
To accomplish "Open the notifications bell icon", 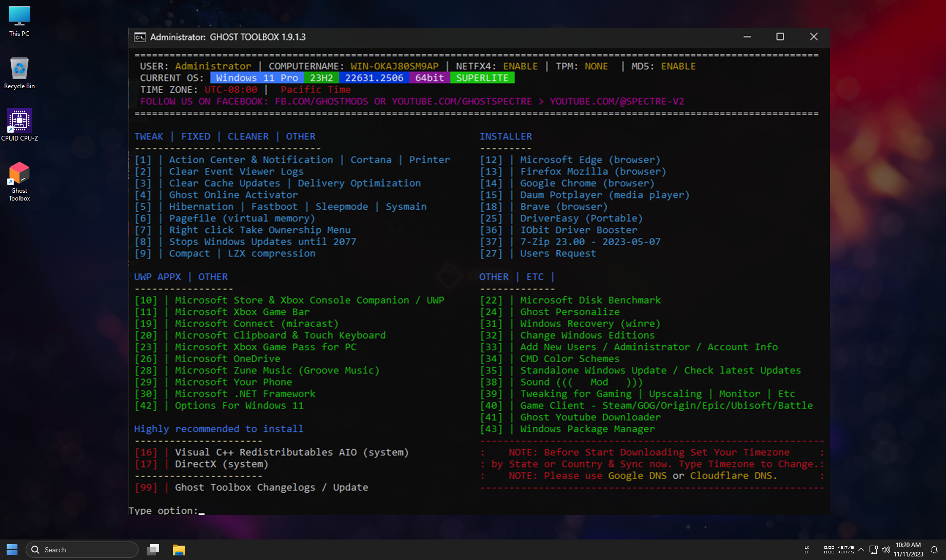I will point(934,550).
